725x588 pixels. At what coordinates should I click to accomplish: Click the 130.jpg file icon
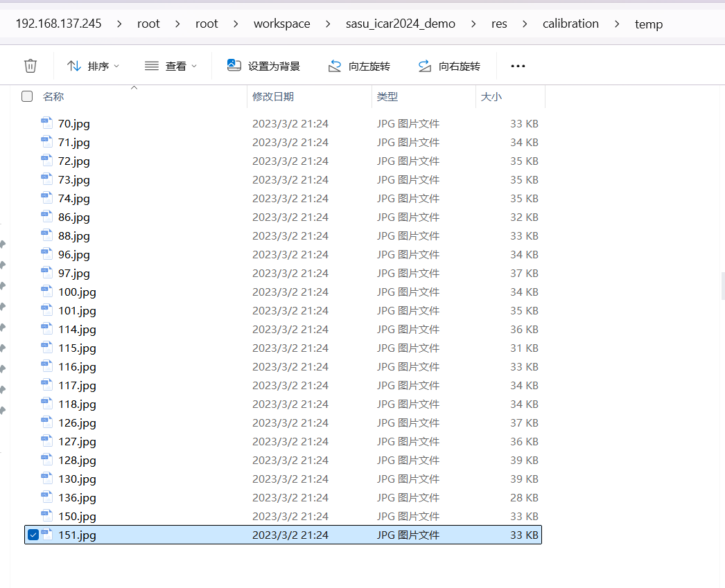[x=46, y=478]
